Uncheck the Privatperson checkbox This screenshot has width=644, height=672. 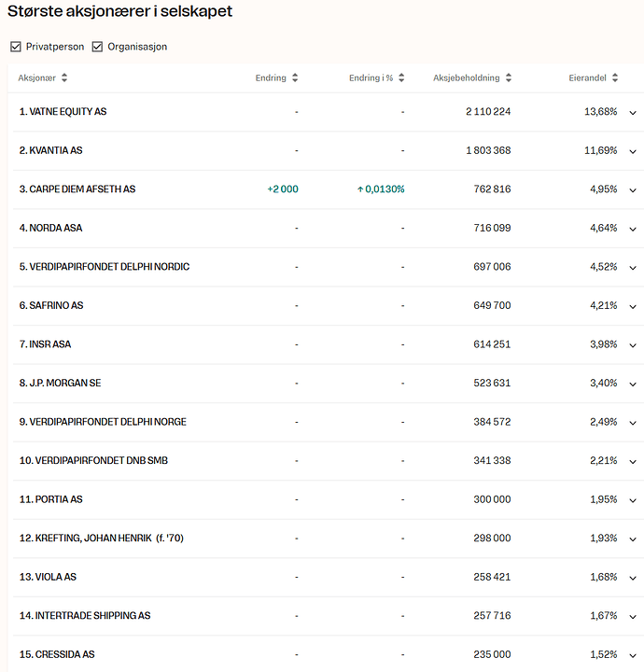(x=16, y=47)
